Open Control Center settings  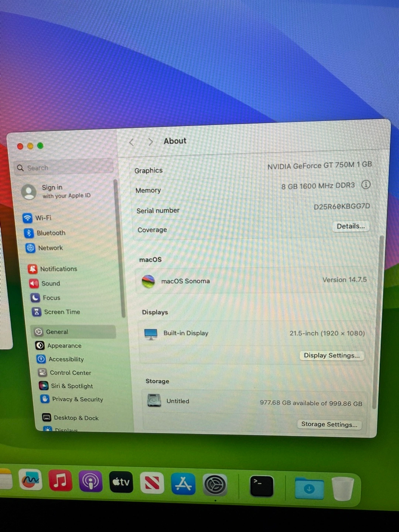coord(64,372)
